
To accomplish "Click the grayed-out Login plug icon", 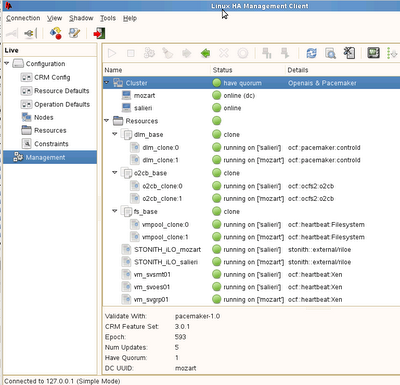I will pos(12,33).
